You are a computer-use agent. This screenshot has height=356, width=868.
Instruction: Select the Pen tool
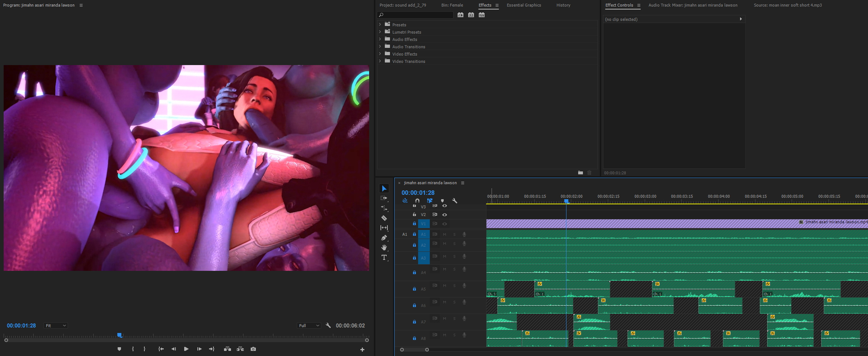pos(384,238)
